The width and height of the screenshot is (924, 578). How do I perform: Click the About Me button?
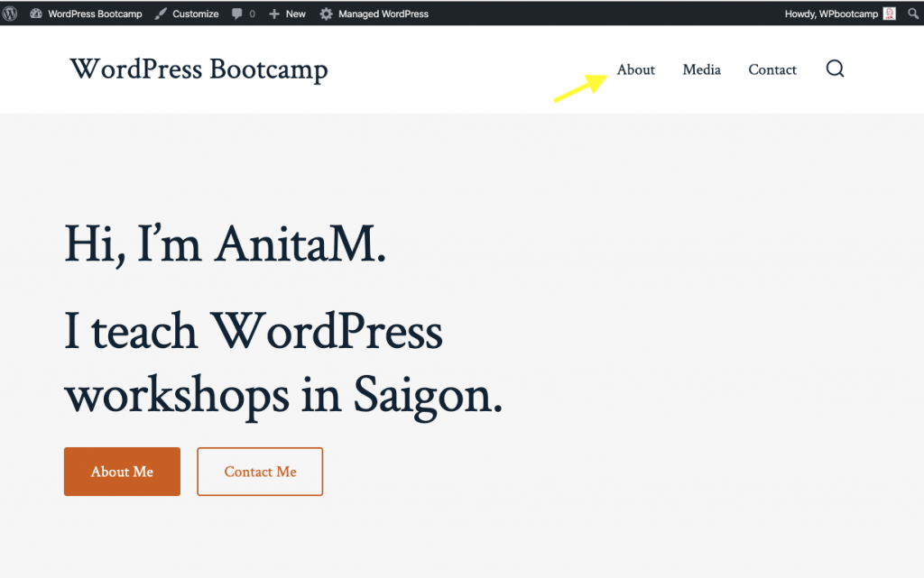point(122,472)
